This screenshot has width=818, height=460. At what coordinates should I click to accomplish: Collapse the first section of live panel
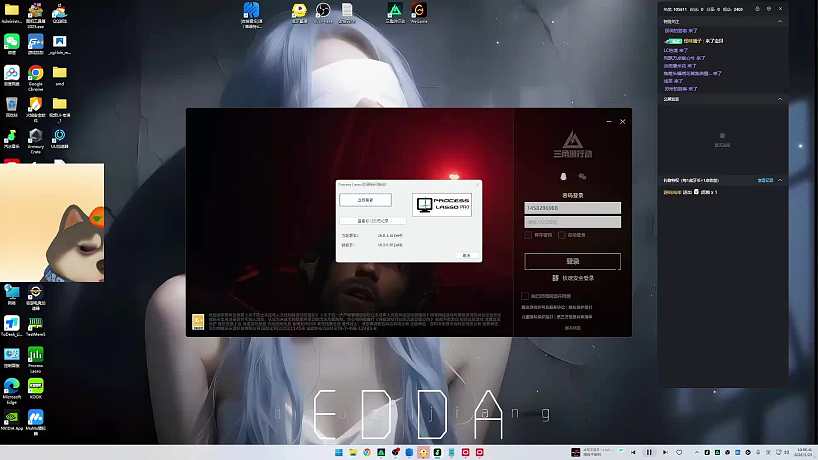click(780, 21)
